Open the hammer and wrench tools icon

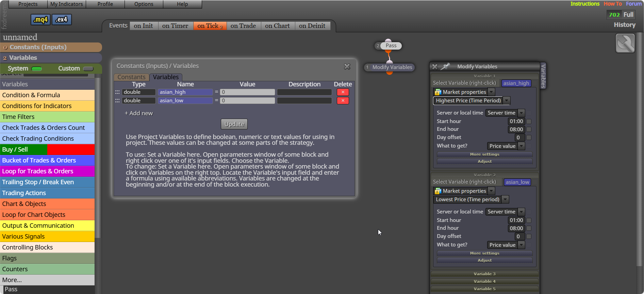pos(625,44)
